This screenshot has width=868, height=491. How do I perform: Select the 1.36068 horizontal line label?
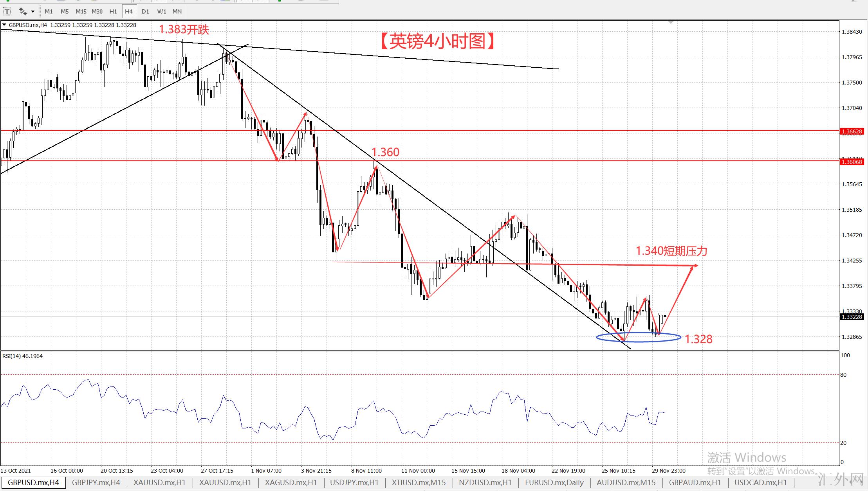click(852, 162)
